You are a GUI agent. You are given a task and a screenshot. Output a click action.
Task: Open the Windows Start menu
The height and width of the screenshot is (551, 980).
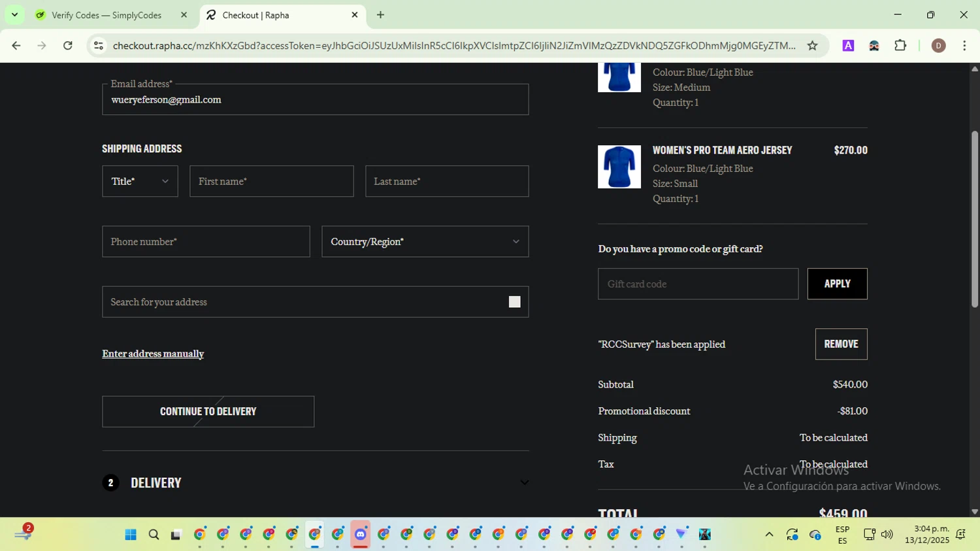click(x=131, y=535)
